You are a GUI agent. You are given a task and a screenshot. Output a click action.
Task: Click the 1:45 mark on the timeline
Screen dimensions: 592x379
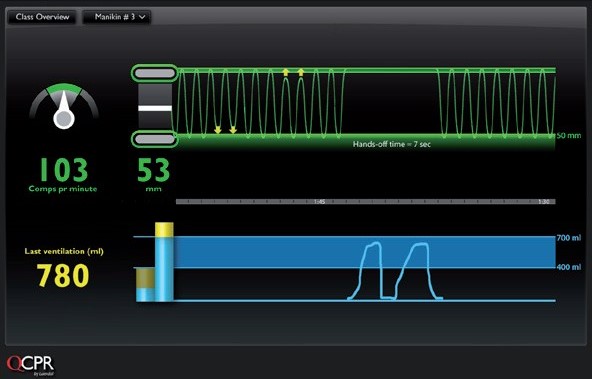click(319, 202)
